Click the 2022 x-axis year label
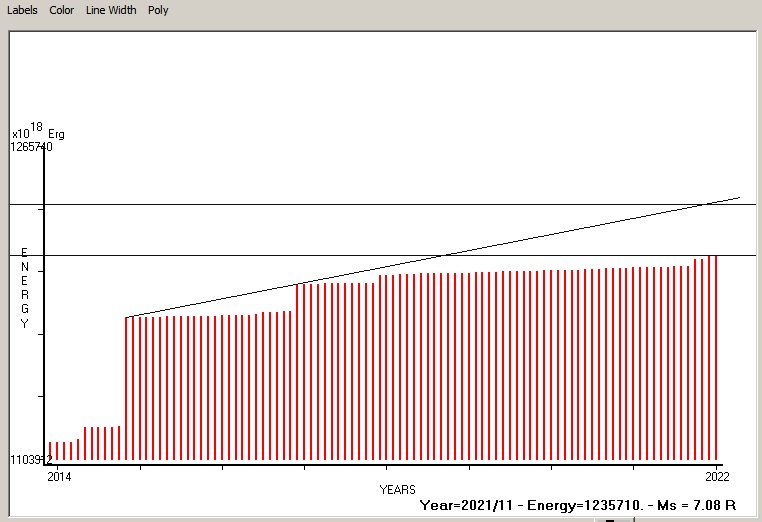Image resolution: width=762 pixels, height=522 pixels. point(716,475)
